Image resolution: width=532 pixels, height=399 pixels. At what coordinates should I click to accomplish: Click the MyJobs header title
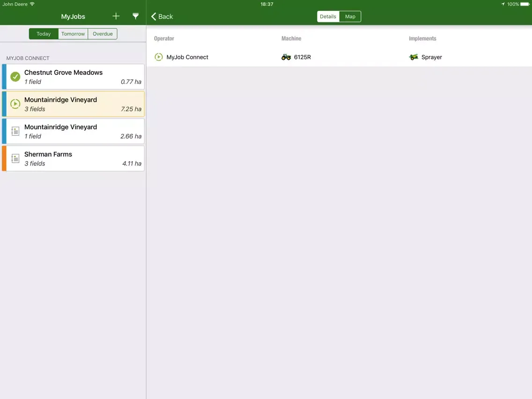(73, 16)
